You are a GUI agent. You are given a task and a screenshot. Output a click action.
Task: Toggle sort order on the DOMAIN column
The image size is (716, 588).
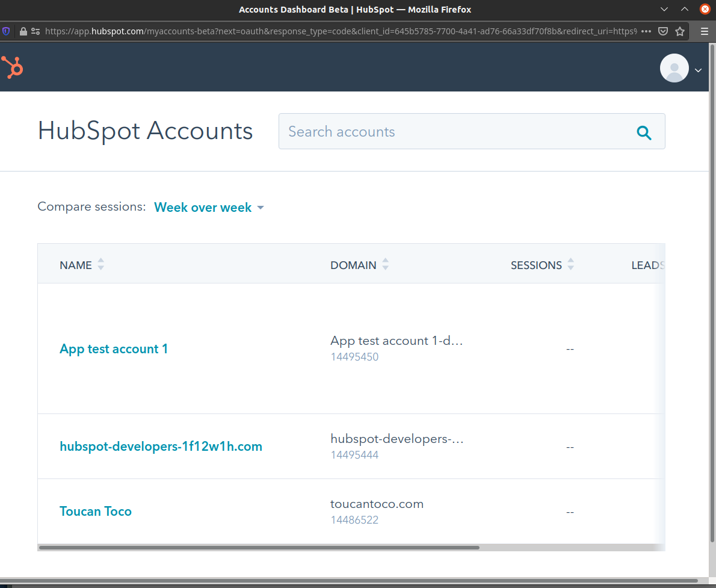[x=385, y=264]
